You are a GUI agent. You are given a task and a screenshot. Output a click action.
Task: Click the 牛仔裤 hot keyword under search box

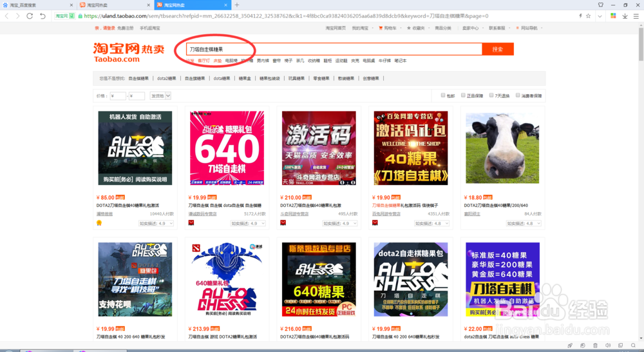click(384, 61)
